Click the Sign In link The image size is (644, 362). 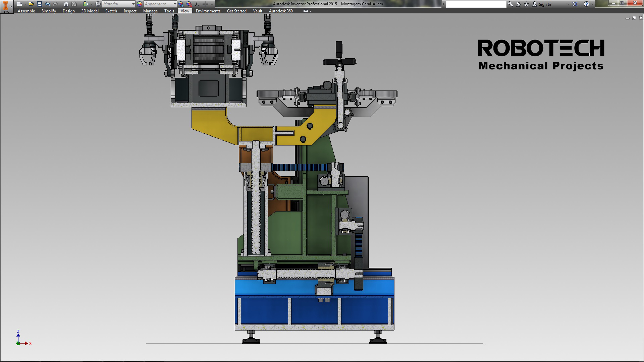coord(545,4)
